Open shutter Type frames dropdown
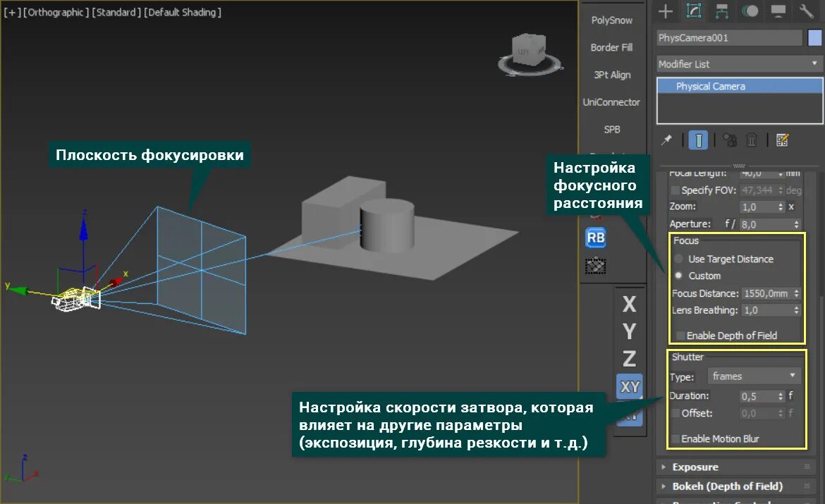This screenshot has width=825, height=504. 754,376
